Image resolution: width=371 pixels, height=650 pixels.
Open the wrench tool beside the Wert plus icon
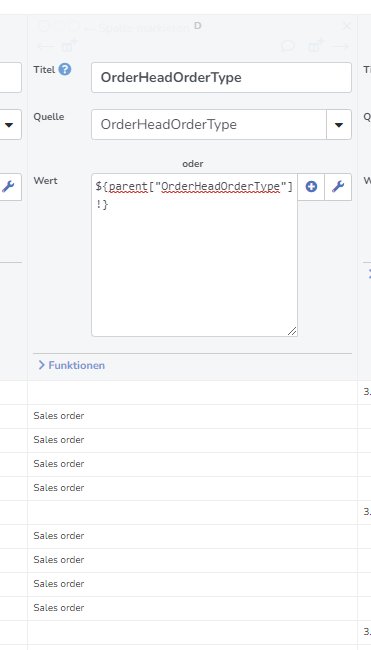tap(338, 187)
